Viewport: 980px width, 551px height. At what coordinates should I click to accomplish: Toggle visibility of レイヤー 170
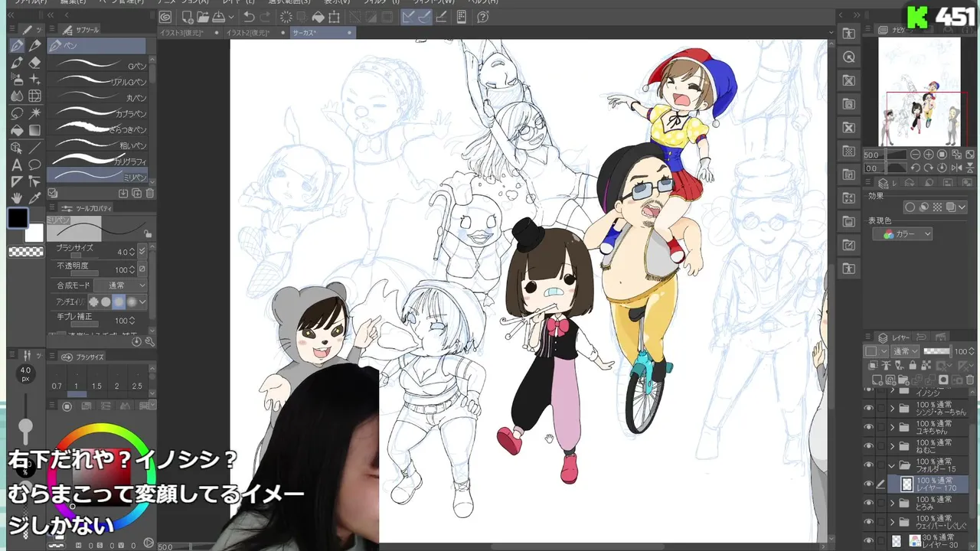point(868,484)
